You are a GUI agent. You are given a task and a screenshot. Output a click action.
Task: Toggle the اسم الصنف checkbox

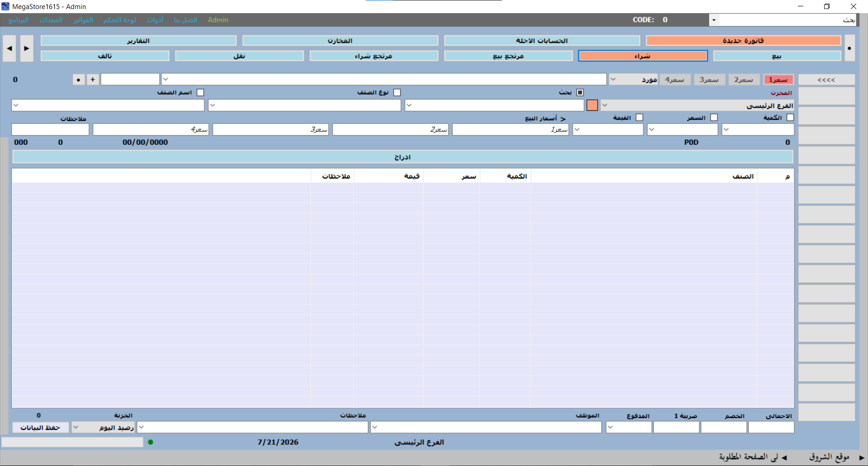tap(200, 92)
